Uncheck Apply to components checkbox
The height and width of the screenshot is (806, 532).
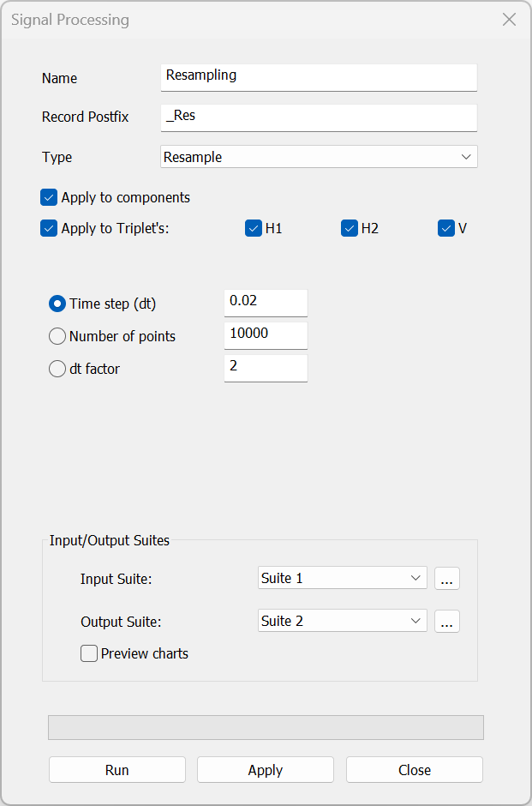point(49,198)
